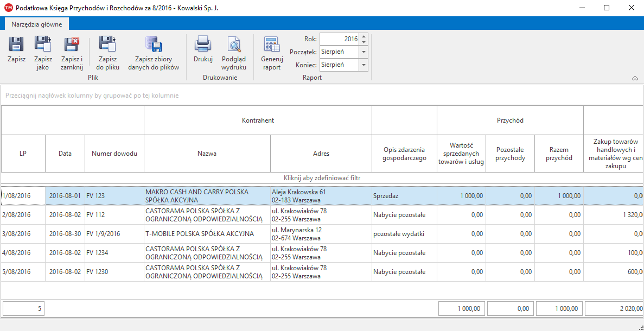Increase the Rok year value
This screenshot has height=331, width=644.
[x=364, y=36]
